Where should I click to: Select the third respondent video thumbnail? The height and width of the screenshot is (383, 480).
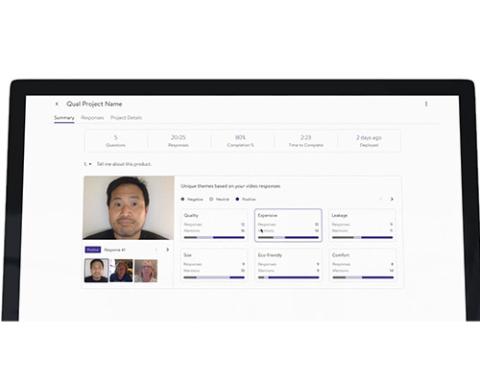tap(146, 271)
